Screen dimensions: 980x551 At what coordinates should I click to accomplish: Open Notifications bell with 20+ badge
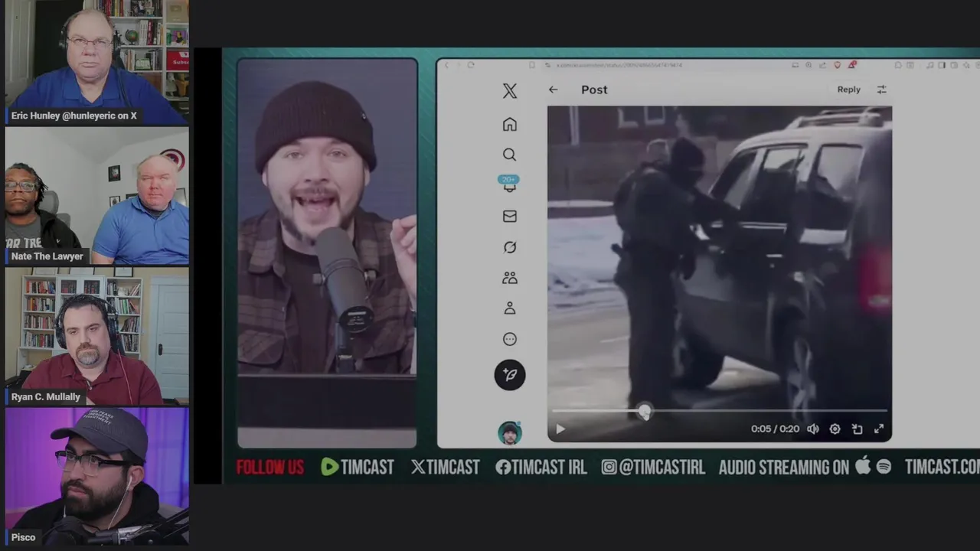pyautogui.click(x=509, y=184)
